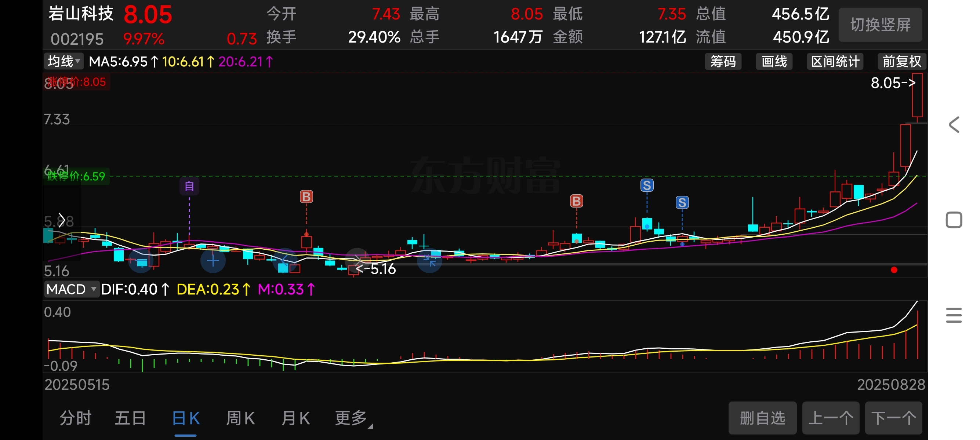Image resolution: width=980 pixels, height=440 pixels.
Task: Tap the yellow 10:6.61 MA readout
Action: tap(188, 62)
